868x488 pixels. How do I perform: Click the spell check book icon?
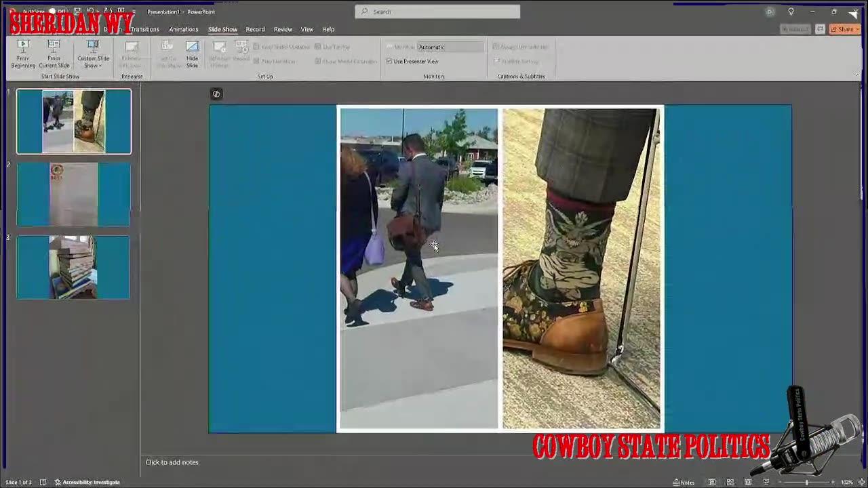pos(43,482)
